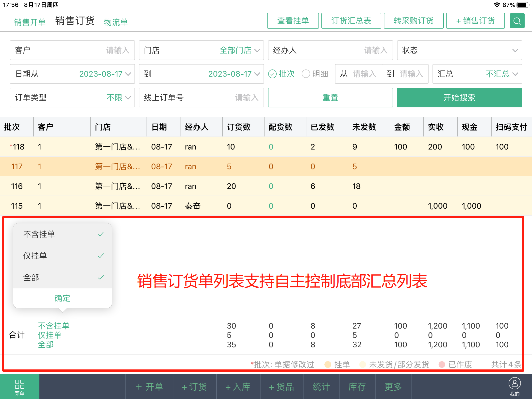Switch to the 销售订货 tab
532x399 pixels.
pos(75,21)
